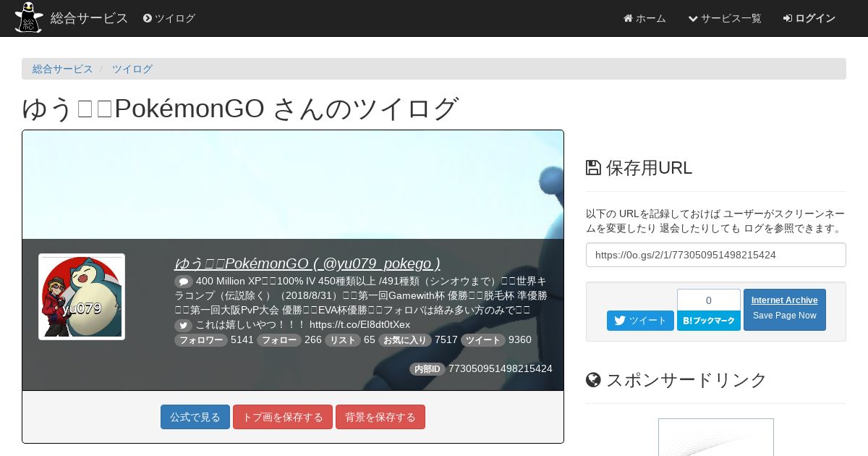Click the フォロー badge showing 266
This screenshot has width=868, height=456.
[x=279, y=340]
